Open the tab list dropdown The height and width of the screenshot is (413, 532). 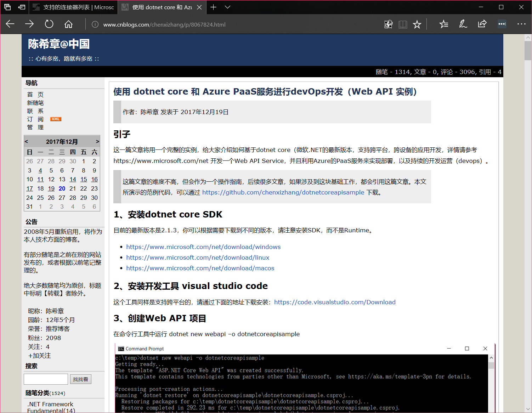(x=228, y=7)
